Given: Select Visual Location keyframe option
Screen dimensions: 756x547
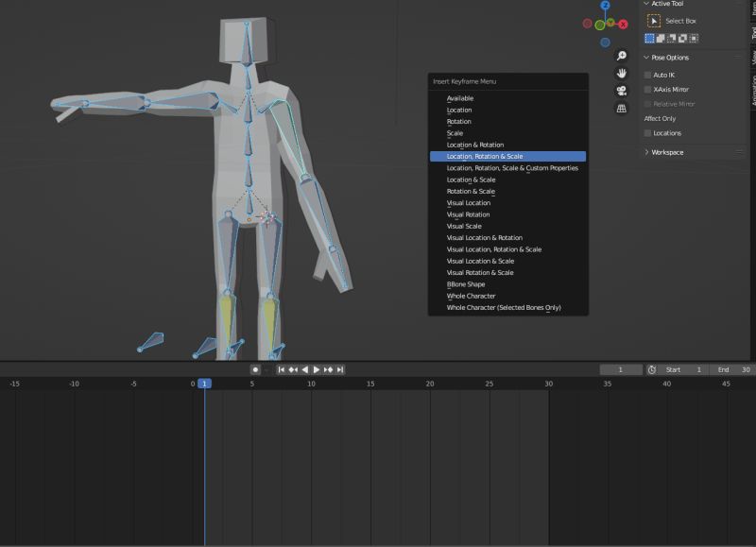Looking at the screenshot, I should tap(466, 202).
